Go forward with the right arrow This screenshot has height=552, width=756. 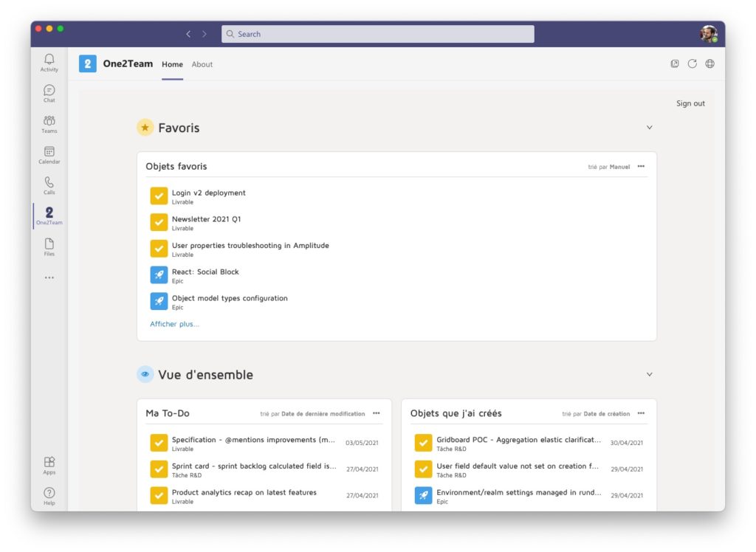pyautogui.click(x=205, y=34)
